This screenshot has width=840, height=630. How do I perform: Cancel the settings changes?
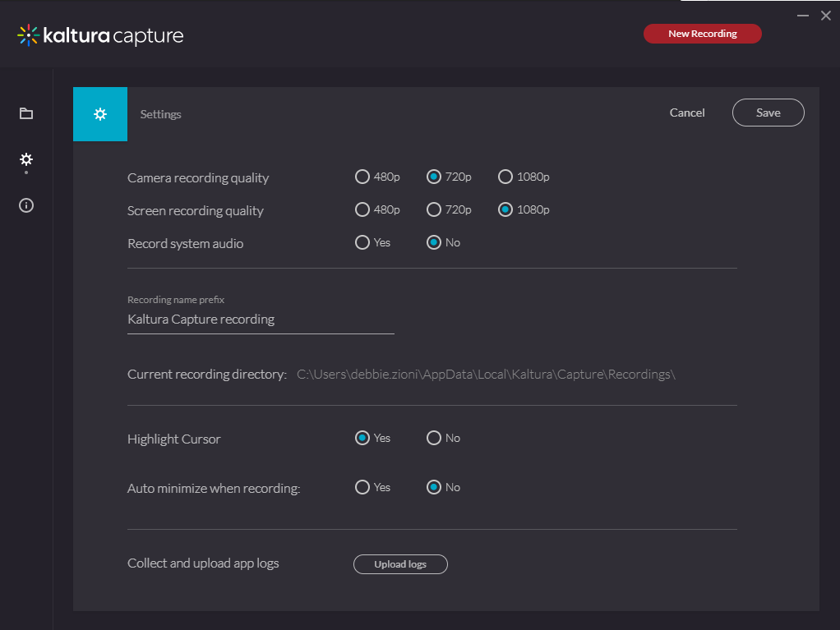(687, 113)
